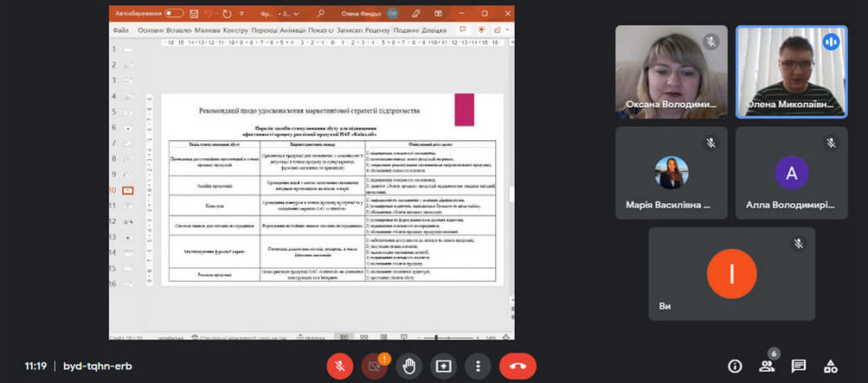This screenshot has width=868, height=383.
Task: Open the chat panel
Action: [x=799, y=366]
